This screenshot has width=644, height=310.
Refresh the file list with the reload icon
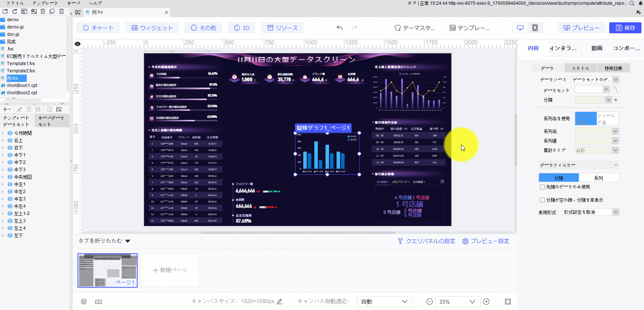click(15, 12)
